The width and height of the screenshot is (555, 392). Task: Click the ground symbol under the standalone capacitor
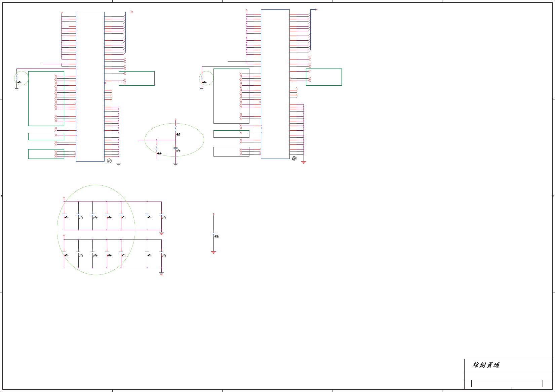tap(213, 252)
